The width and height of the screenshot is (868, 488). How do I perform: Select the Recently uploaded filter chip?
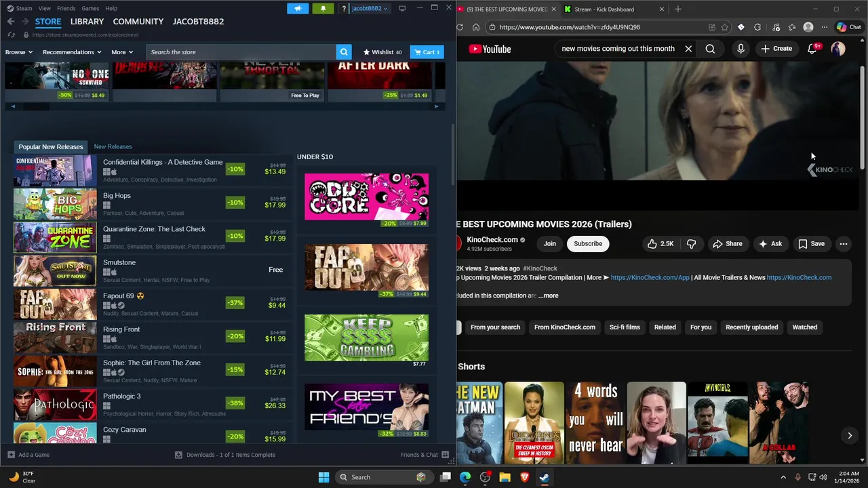(752, 327)
